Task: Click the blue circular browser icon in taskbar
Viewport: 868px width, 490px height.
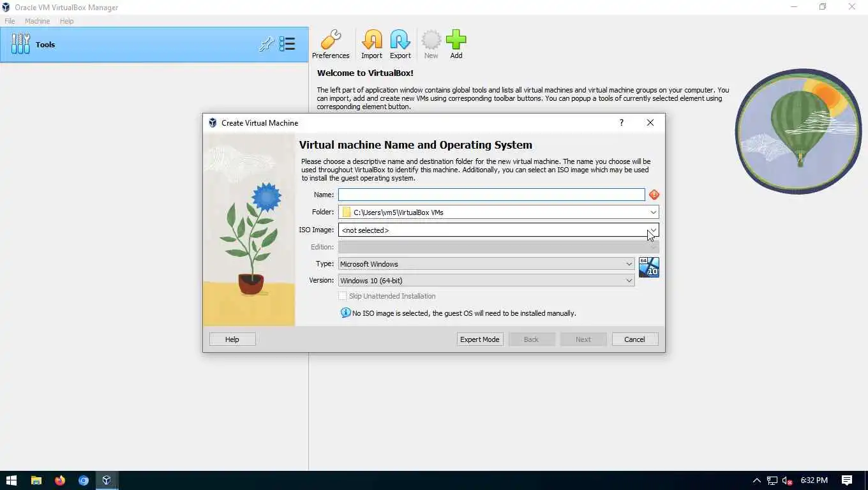Action: point(84,480)
